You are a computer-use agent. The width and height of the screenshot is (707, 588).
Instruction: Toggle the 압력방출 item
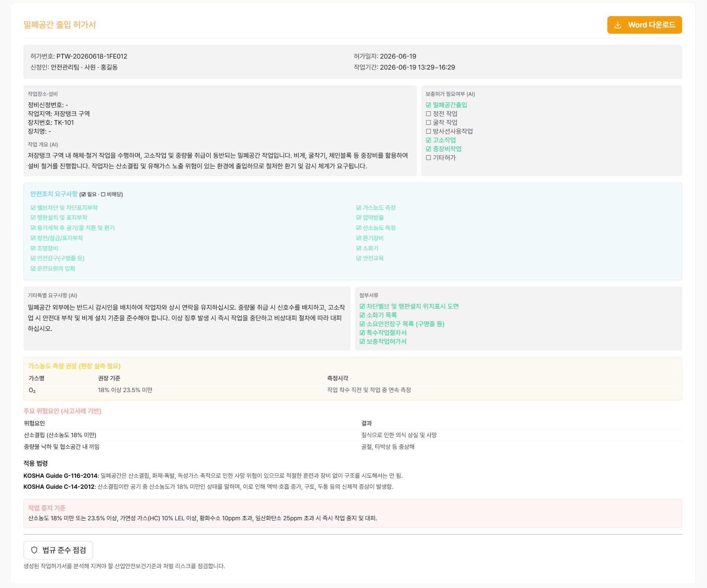(x=370, y=217)
